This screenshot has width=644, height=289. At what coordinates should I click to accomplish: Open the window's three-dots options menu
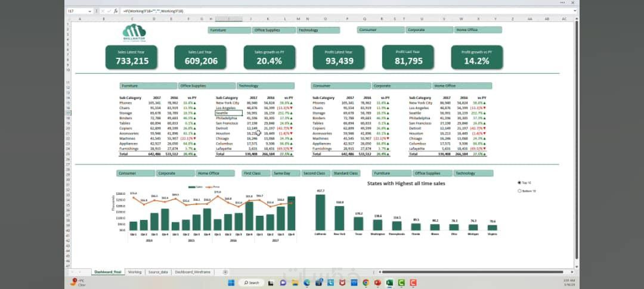(562, 2)
